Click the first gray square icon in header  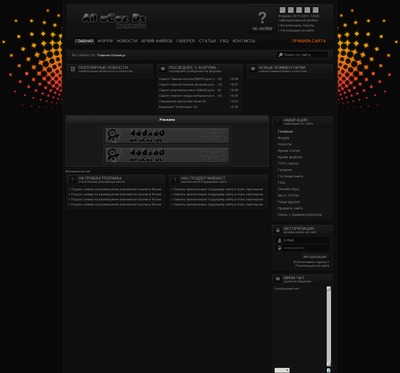[x=282, y=10]
